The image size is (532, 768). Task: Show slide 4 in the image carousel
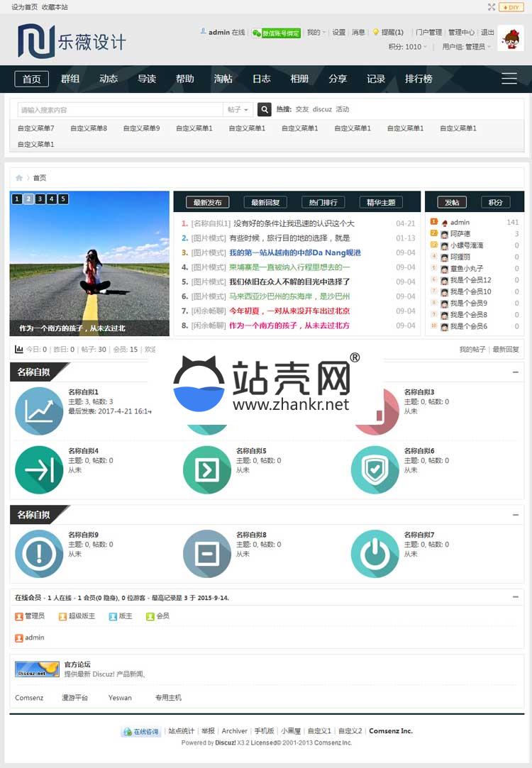coord(52,199)
